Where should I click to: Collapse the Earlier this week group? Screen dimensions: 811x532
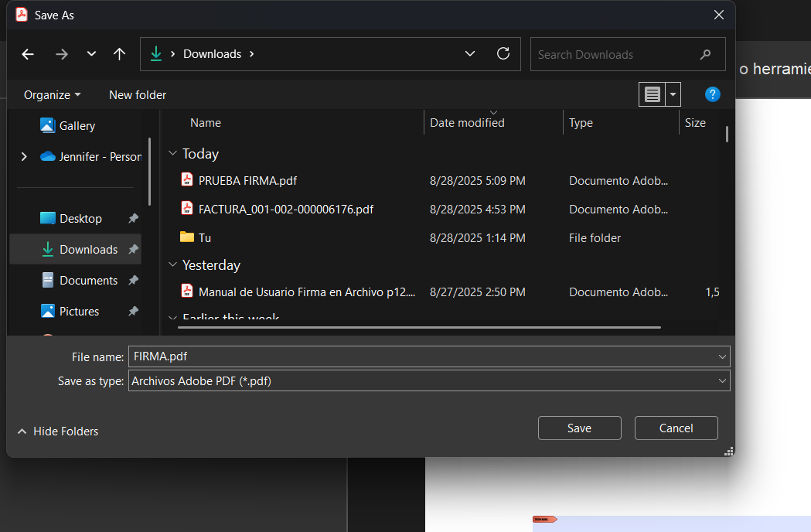(x=172, y=317)
